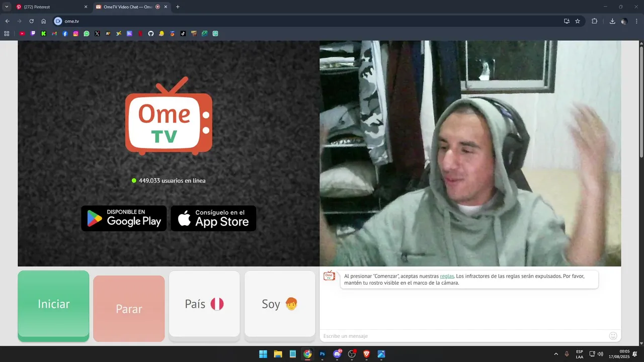Open the Chrome apps grid shortcut
Image resolution: width=644 pixels, height=362 pixels.
coord(7,34)
